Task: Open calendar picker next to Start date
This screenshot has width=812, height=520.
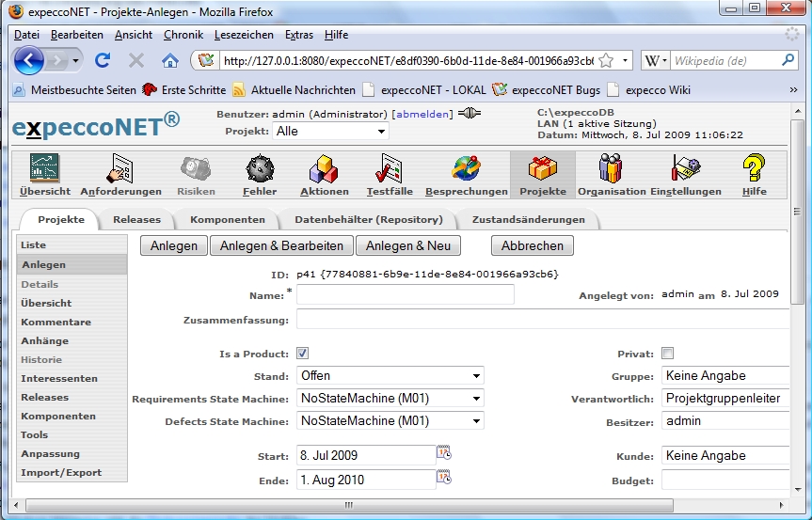Action: tap(443, 453)
